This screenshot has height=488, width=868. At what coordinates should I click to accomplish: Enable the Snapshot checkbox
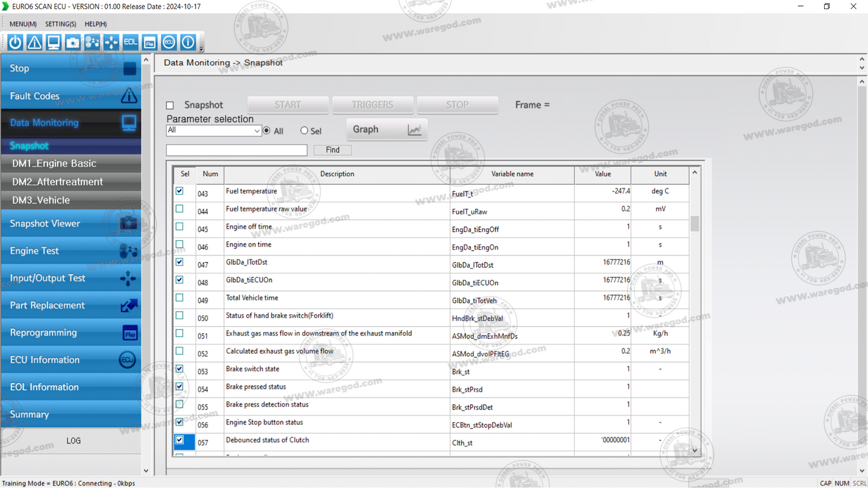pyautogui.click(x=171, y=104)
